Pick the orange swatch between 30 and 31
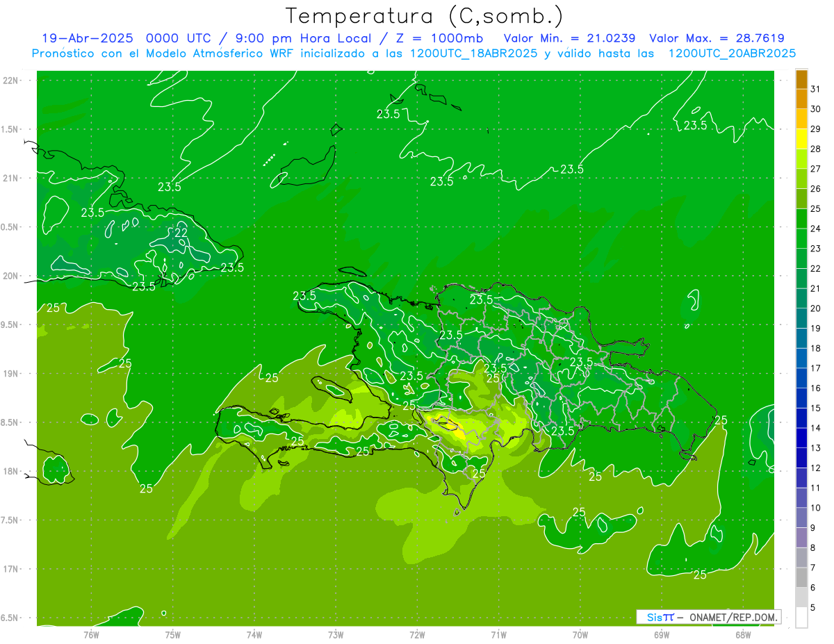The height and width of the screenshot is (644, 834). [x=801, y=99]
